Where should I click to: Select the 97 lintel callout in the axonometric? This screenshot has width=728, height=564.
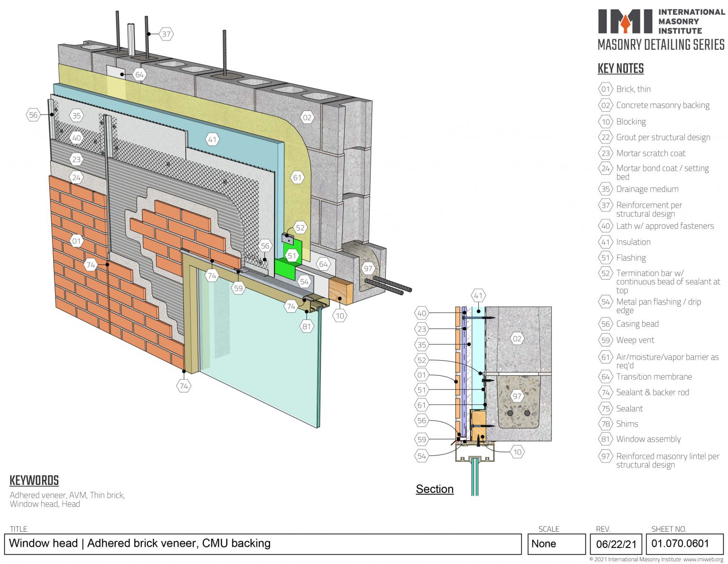368,267
